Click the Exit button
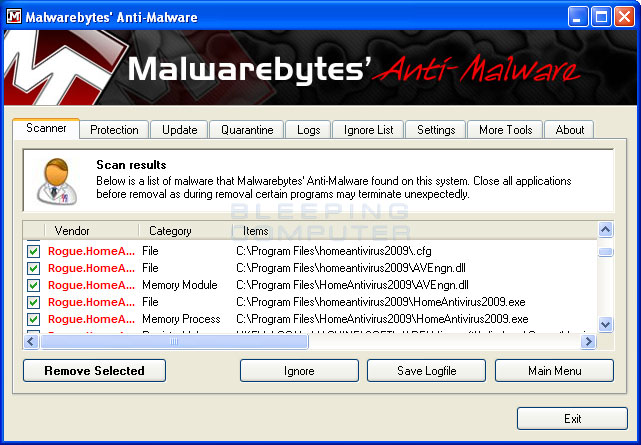This screenshot has width=641, height=445. (x=572, y=418)
